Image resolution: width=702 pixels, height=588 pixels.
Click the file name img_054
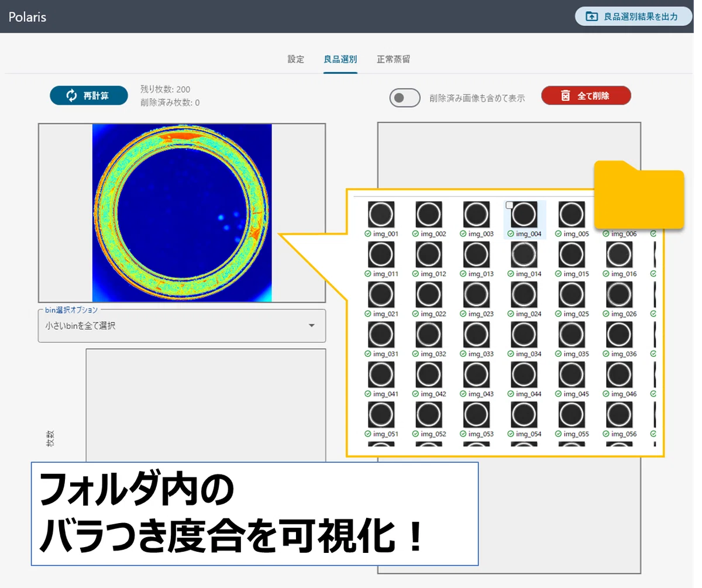pyautogui.click(x=529, y=434)
